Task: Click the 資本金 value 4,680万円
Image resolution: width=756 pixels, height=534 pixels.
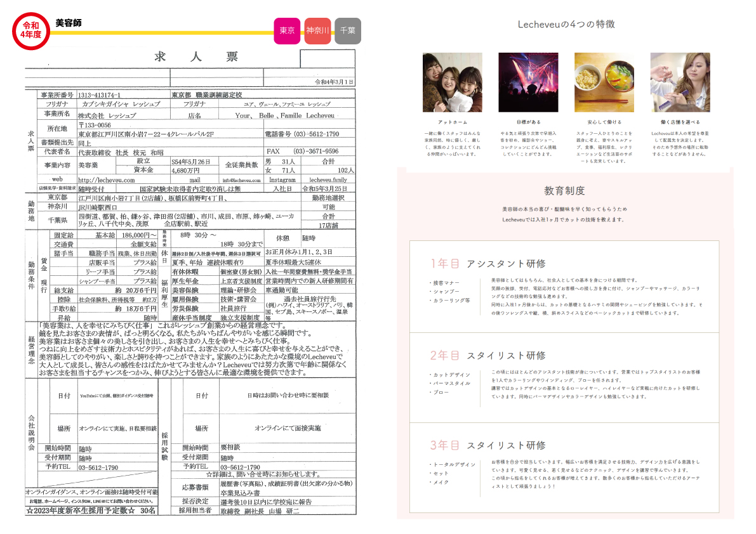Action: tap(185, 171)
